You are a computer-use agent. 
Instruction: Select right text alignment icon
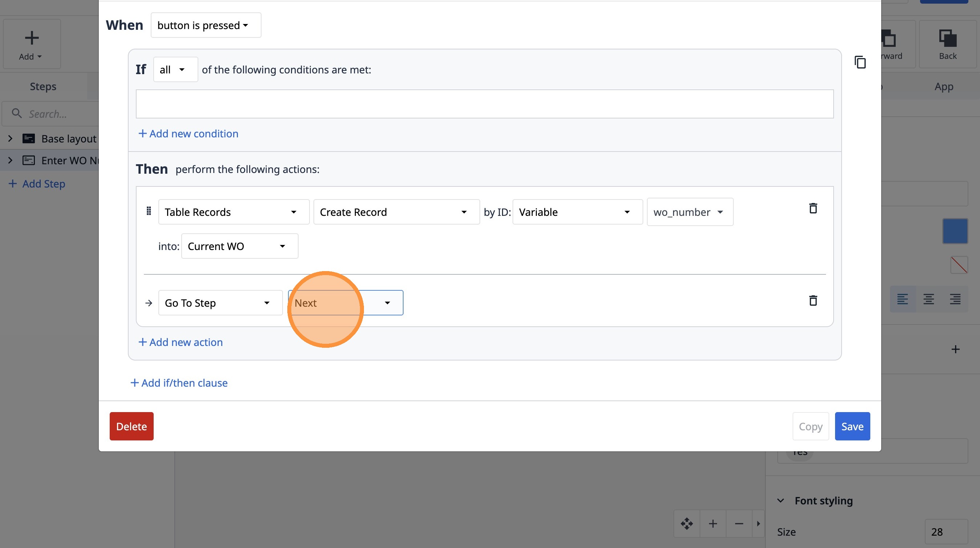955,299
